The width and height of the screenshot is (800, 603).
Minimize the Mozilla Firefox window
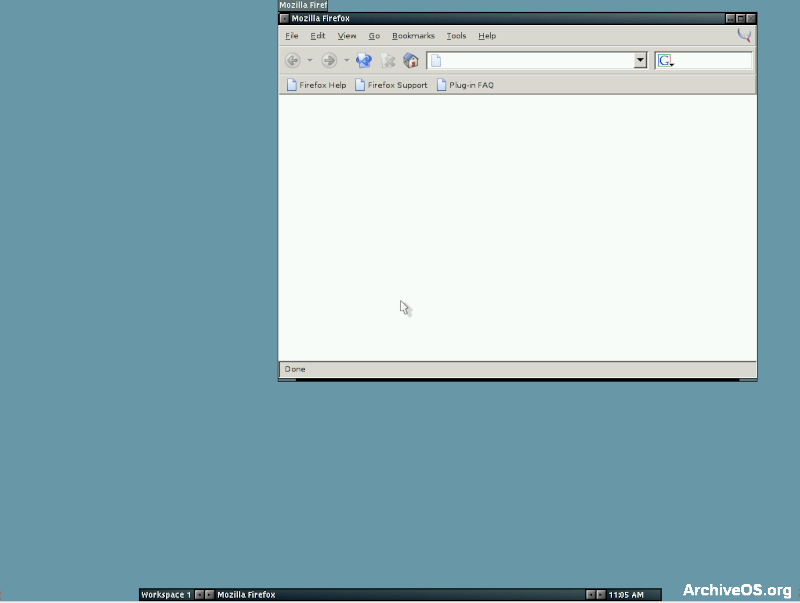pyautogui.click(x=730, y=18)
